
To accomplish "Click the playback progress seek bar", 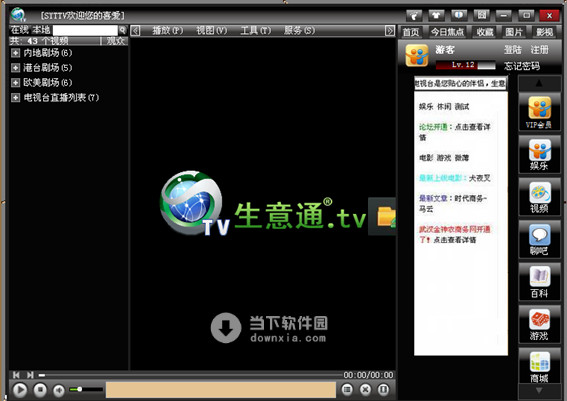I will click(x=191, y=375).
